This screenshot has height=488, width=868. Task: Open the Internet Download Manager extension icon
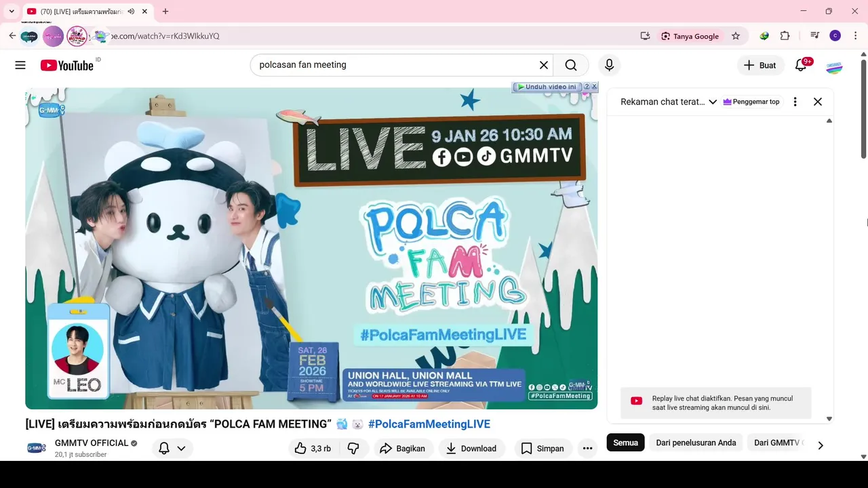click(x=764, y=36)
